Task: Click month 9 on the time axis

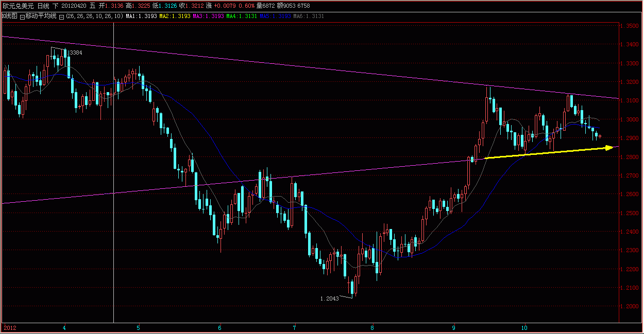Action: coord(454,327)
